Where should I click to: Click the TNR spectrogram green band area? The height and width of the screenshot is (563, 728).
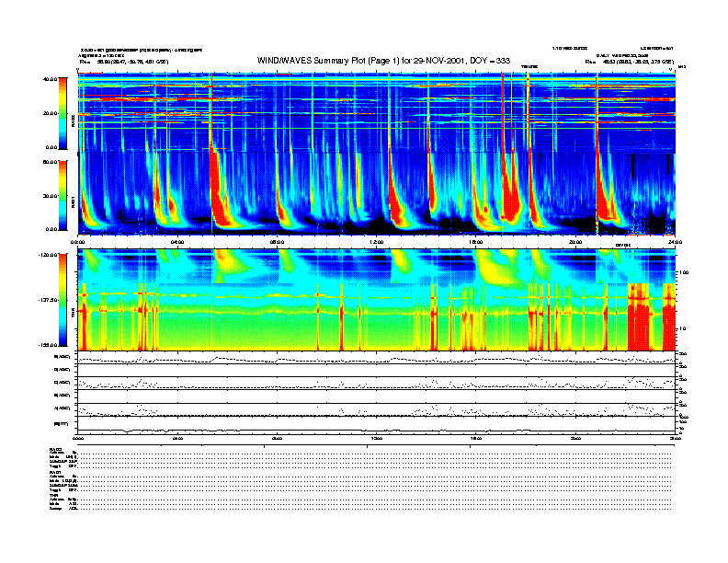(376, 327)
